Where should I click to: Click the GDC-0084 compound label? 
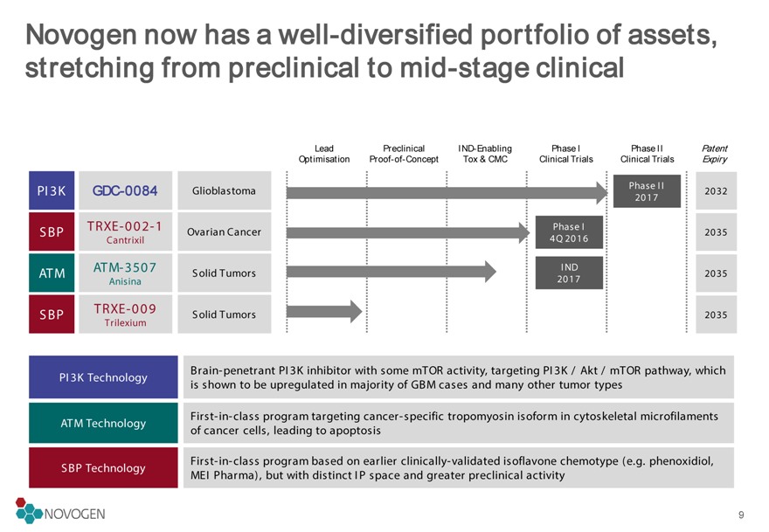click(126, 190)
